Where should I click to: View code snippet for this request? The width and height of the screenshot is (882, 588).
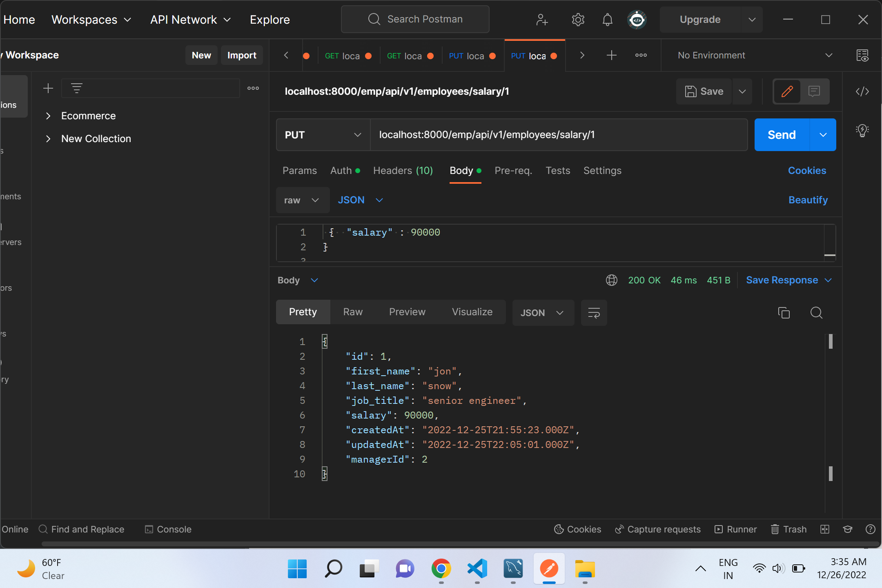coord(862,91)
